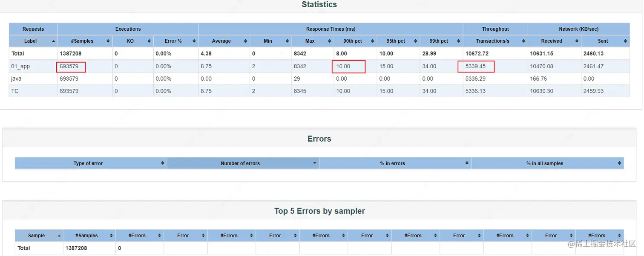
Task: Select 10672.72 throughput in Total row
Action: pos(477,54)
